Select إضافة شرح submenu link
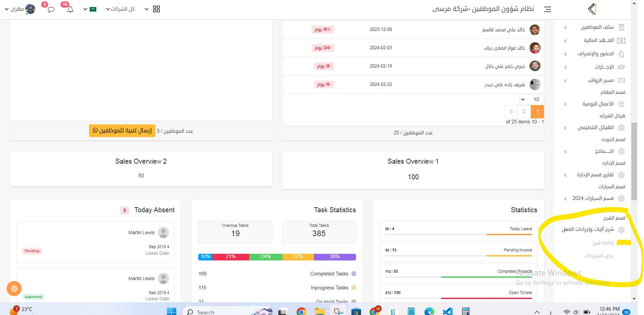Screen dimensions: 644x315 [x=603, y=243]
